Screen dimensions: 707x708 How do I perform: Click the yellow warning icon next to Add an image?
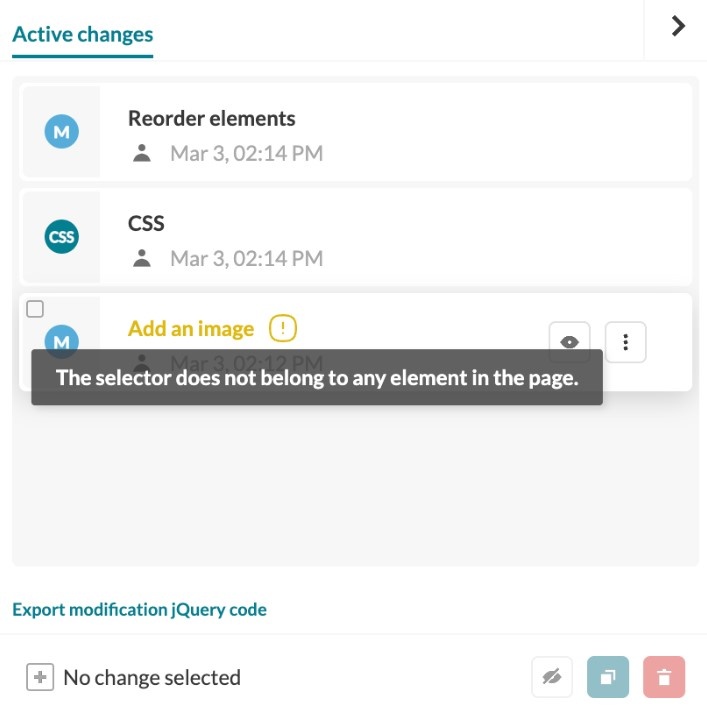283,328
